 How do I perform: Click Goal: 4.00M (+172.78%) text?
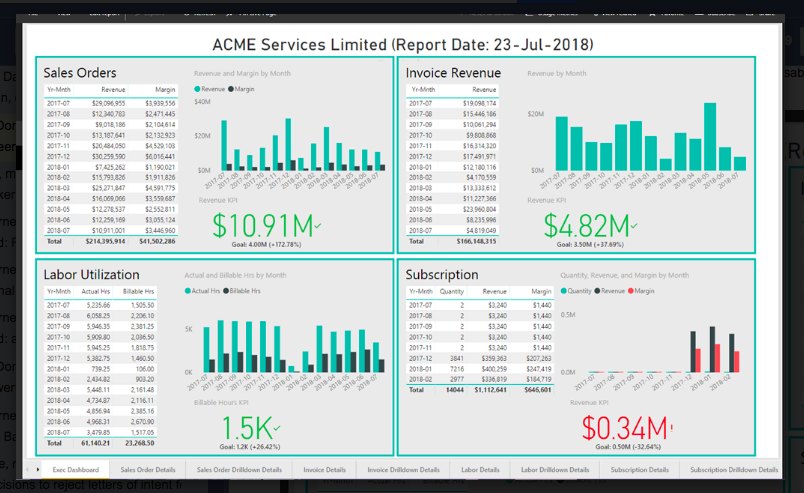click(x=266, y=245)
